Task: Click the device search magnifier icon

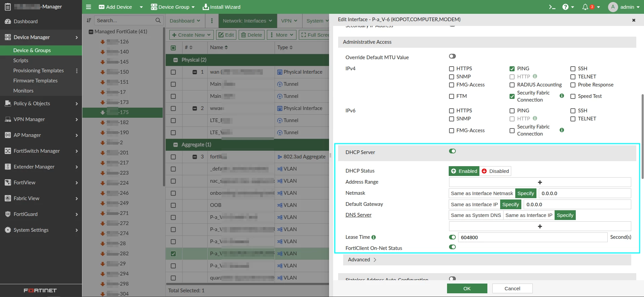Action: 158,21
